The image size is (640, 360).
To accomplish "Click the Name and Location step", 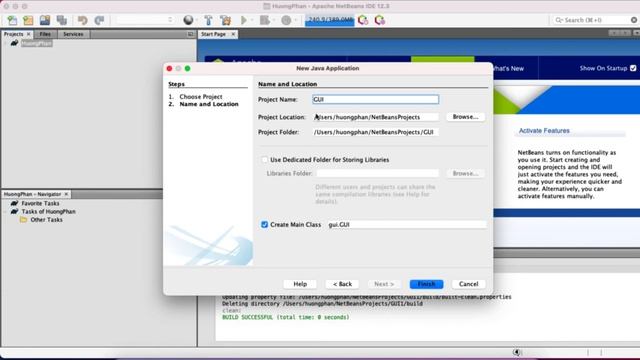I will [x=209, y=104].
